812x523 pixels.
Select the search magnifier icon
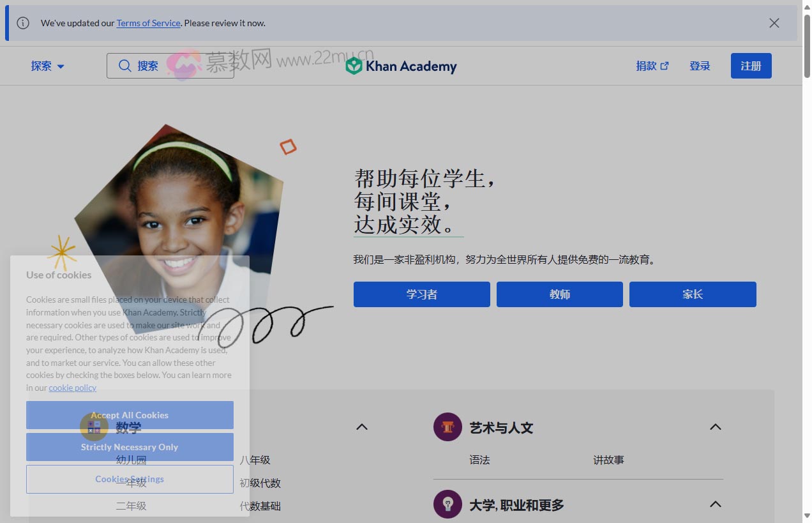(x=125, y=66)
